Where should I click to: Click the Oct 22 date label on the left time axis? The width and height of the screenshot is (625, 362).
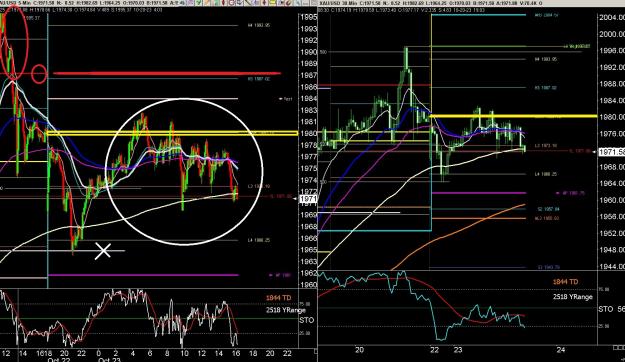click(59, 360)
